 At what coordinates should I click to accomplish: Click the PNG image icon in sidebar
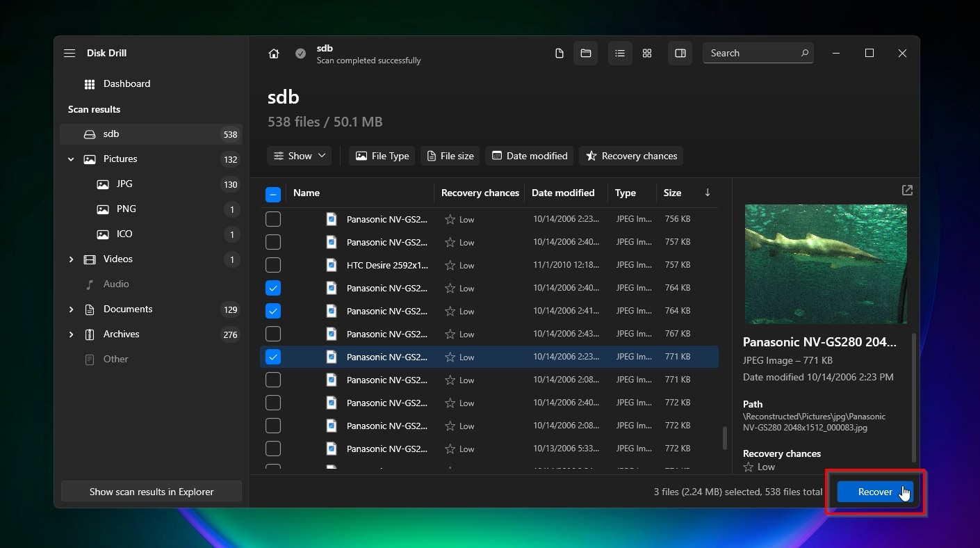pyautogui.click(x=103, y=209)
